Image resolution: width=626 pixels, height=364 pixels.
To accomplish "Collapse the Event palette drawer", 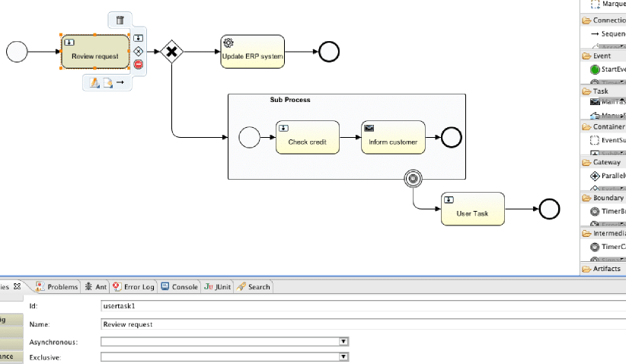I will 603,56.
